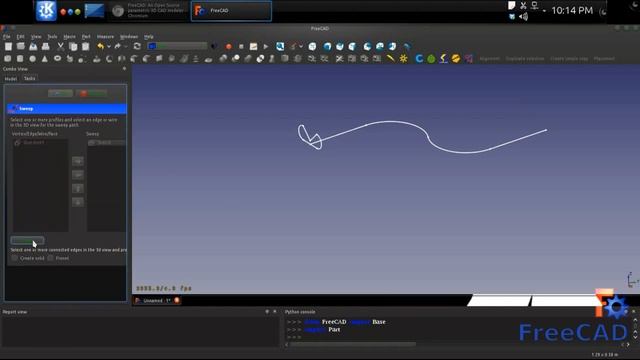Create a cylinder primitive
The height and width of the screenshot is (360, 640).
20,59
